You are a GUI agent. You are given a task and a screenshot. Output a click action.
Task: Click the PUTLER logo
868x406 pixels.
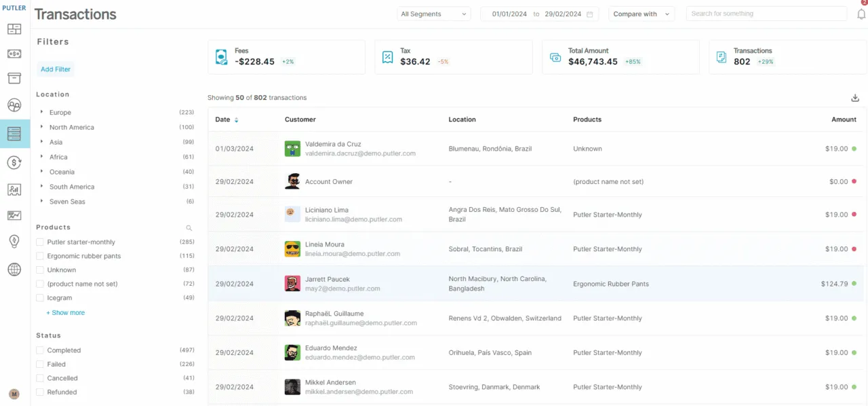click(14, 7)
